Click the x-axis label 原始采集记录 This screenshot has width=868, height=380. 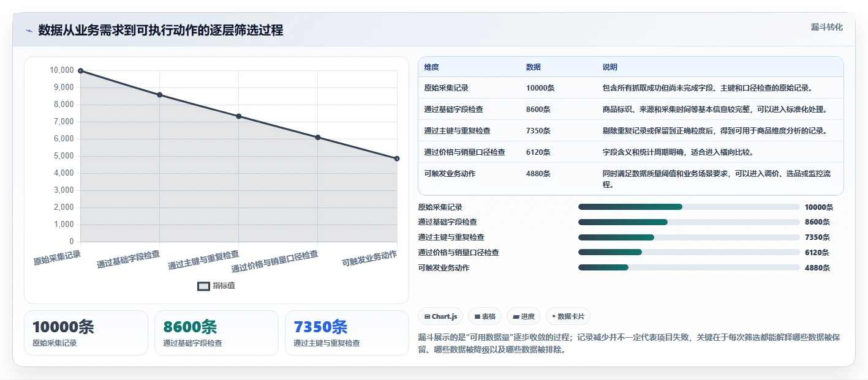click(57, 257)
